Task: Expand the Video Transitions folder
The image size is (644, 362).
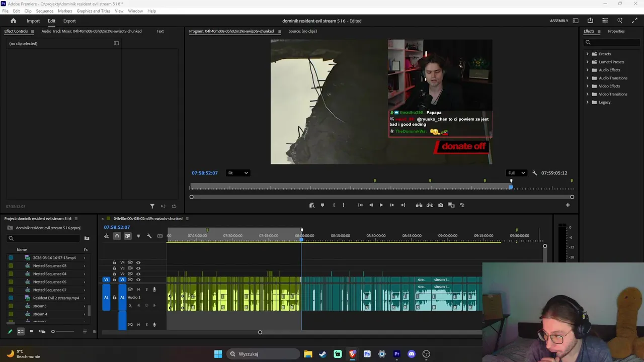Action: coord(587,94)
